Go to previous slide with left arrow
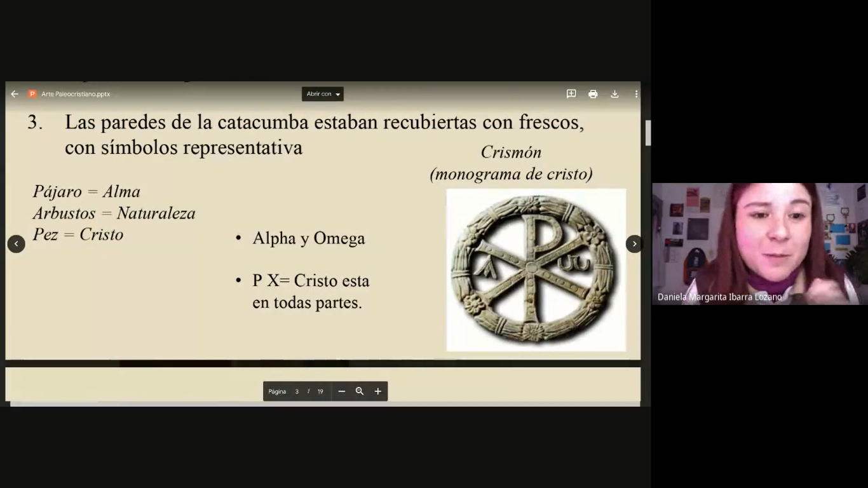Screen dimensions: 868x488 (x=16, y=244)
